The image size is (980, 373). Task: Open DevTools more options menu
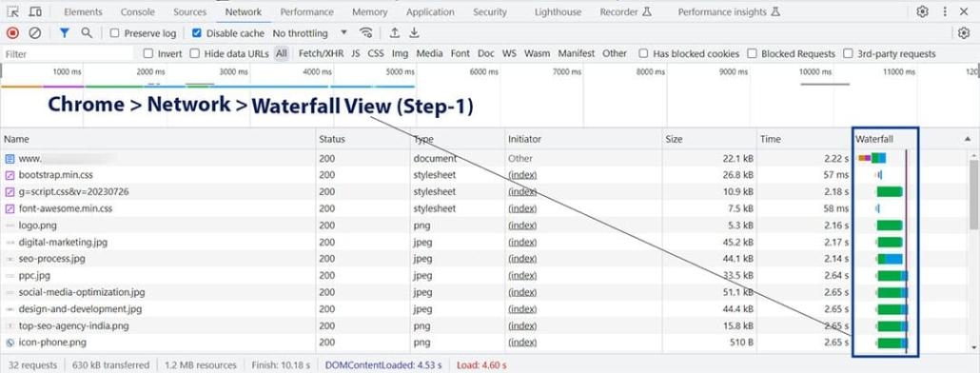(x=945, y=11)
